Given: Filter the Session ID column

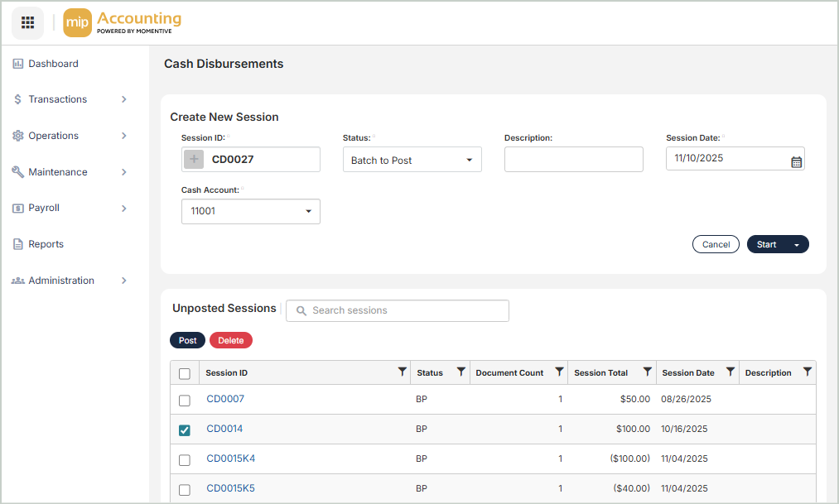Looking at the screenshot, I should [x=402, y=372].
